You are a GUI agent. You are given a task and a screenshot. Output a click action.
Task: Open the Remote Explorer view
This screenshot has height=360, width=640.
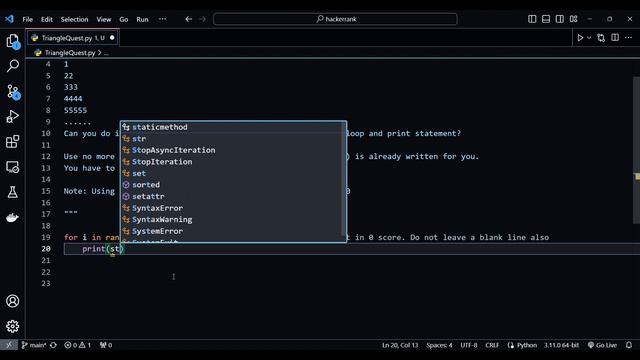coord(13,167)
